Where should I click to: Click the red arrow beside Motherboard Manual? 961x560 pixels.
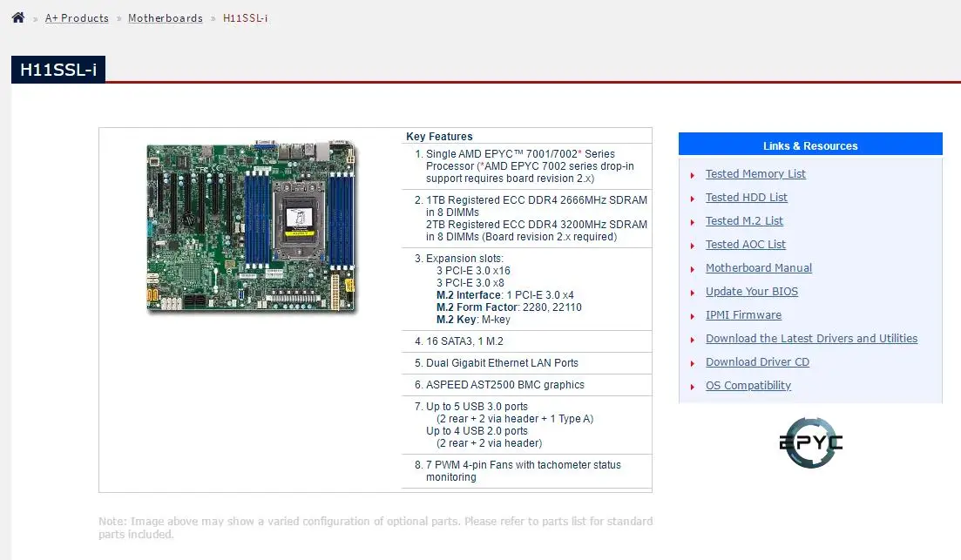click(x=693, y=269)
